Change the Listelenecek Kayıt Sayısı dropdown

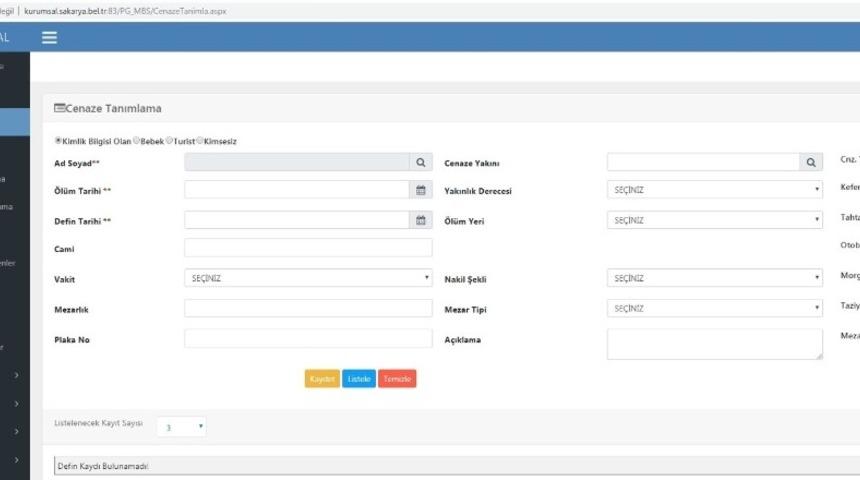tap(185, 426)
